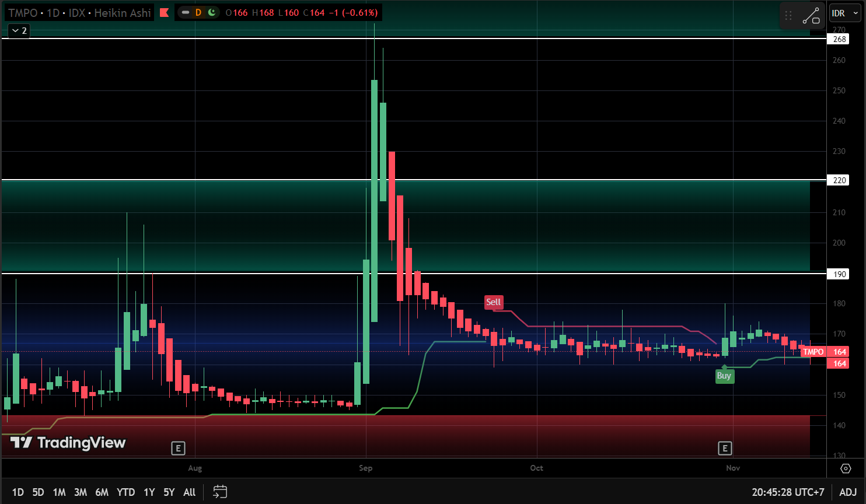Click the TMPO symbol title in legend
866x504 pixels.
point(22,13)
